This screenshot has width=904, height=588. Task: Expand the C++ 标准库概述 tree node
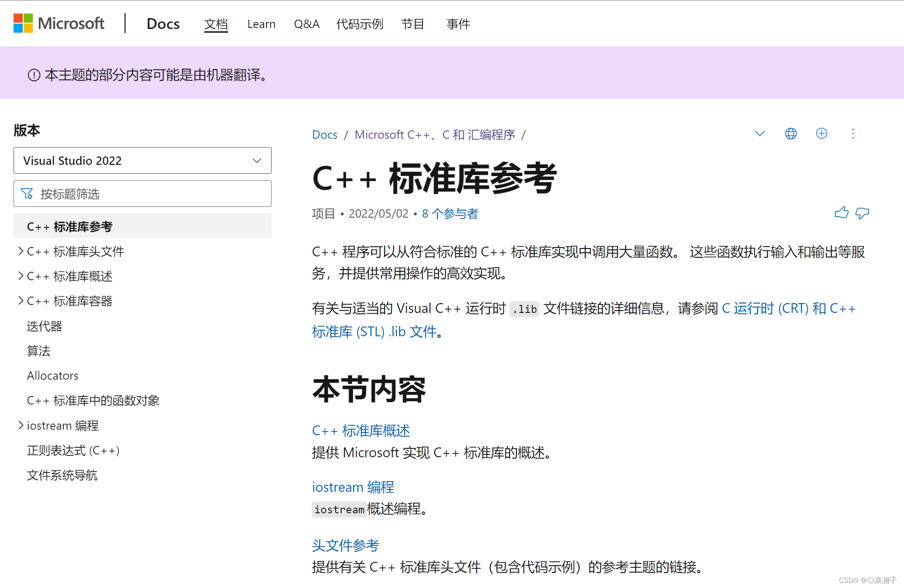21,276
